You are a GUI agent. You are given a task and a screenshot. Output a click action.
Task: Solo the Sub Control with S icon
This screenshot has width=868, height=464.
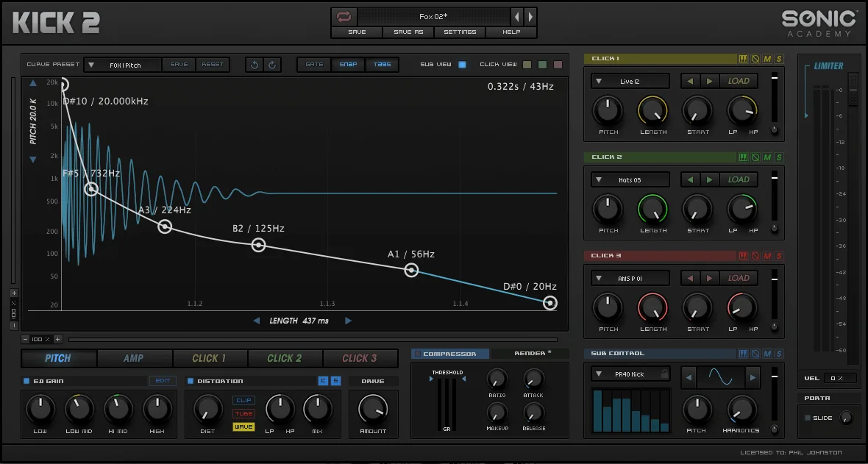click(x=779, y=354)
